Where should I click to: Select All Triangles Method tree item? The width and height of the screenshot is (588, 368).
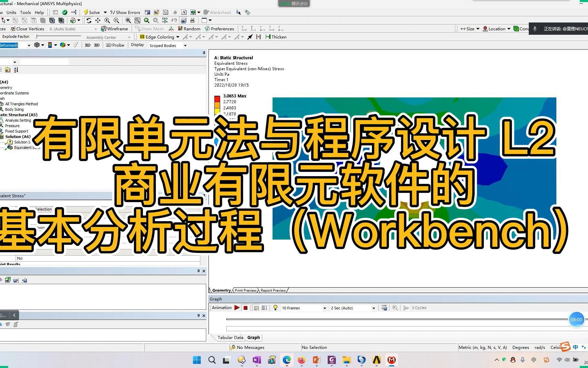(21, 104)
